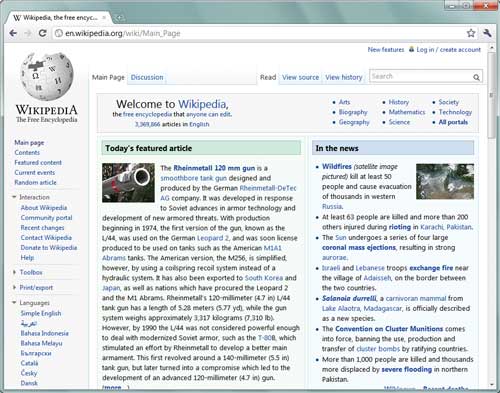The image size is (500, 393).
Task: Switch to the Discussion tab
Action: (147, 77)
